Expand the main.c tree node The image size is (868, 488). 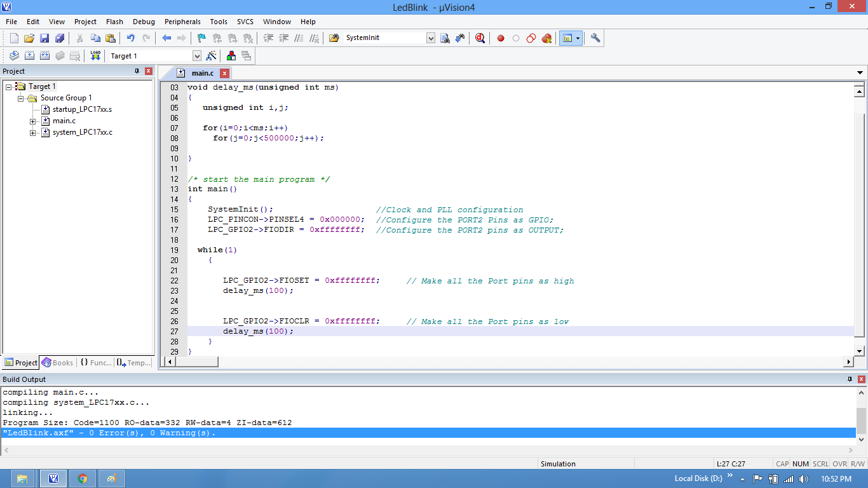click(33, 121)
